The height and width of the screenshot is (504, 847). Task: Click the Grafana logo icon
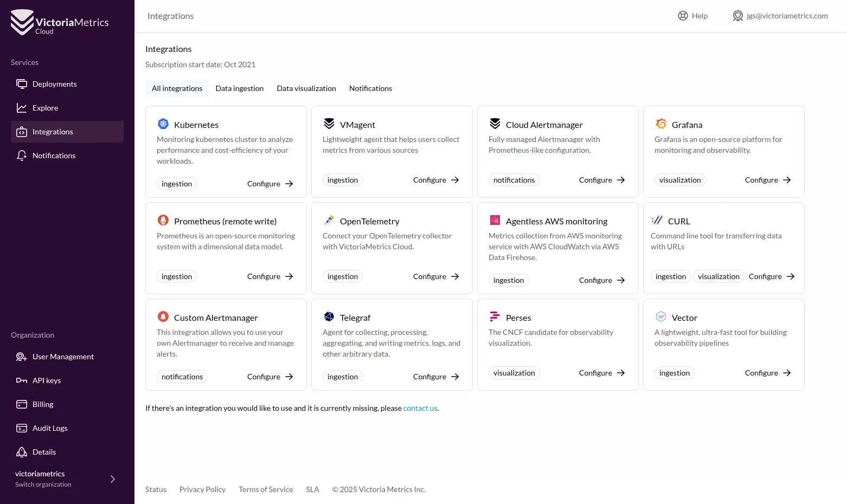pyautogui.click(x=661, y=124)
